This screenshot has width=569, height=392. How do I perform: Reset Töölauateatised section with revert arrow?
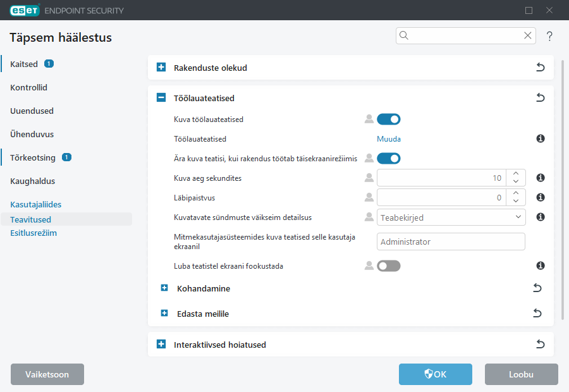541,97
